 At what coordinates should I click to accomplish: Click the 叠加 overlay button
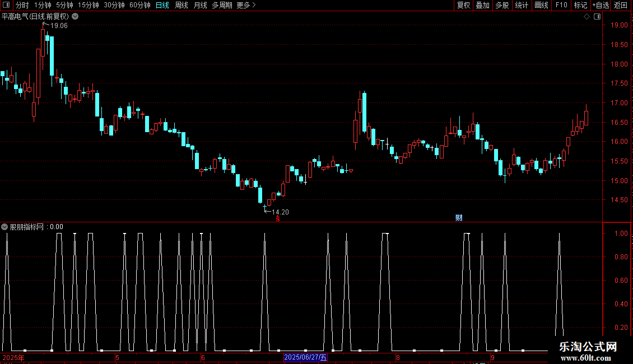(483, 5)
